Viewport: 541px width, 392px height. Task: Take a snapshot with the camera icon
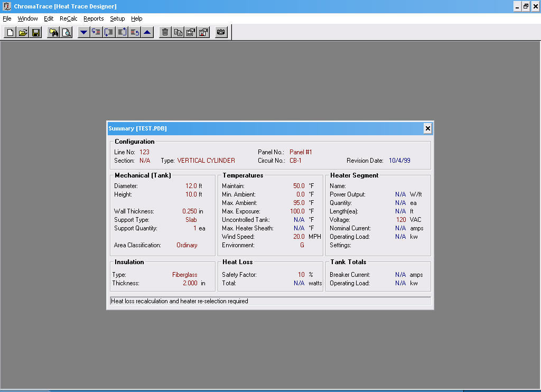click(x=221, y=32)
